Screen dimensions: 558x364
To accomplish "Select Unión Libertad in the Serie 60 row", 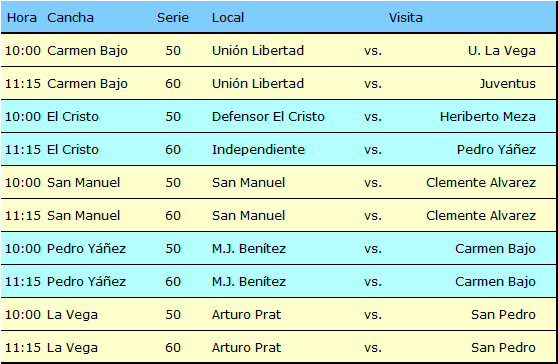I will coord(258,84).
